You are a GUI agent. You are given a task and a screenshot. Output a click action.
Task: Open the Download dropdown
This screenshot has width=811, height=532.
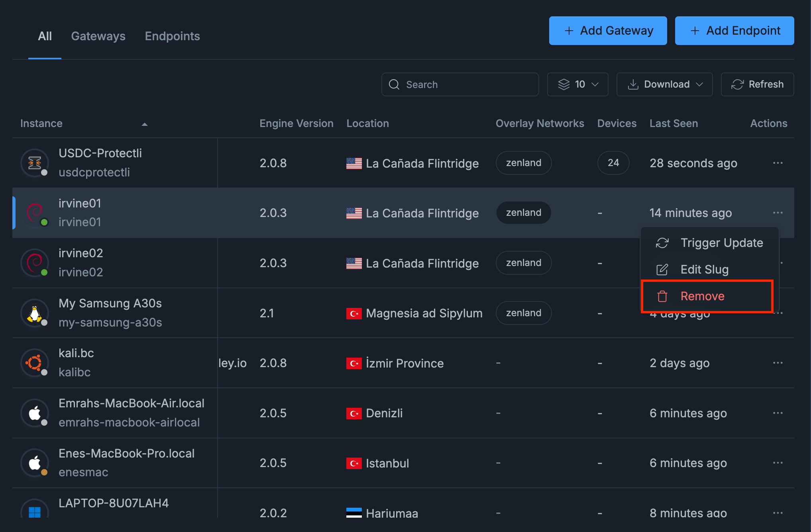[664, 84]
